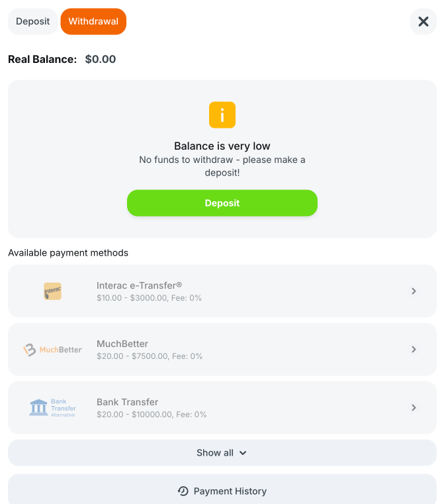Screen dimensions: 444x504
Task: Switch to the Deposit tab
Action: coord(32,21)
